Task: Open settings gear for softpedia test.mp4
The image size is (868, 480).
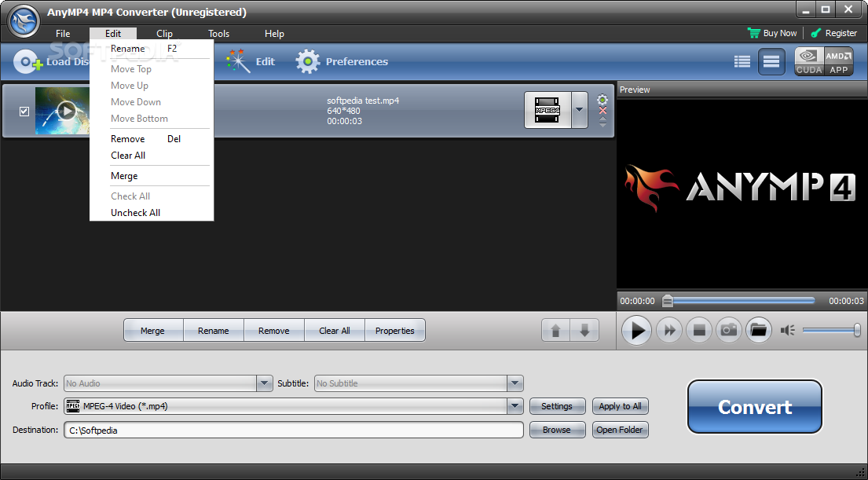Action: pos(602,100)
